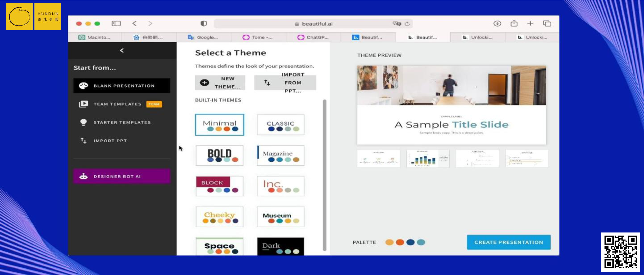
Task: Switch to the Tome tab
Action: pyautogui.click(x=258, y=37)
